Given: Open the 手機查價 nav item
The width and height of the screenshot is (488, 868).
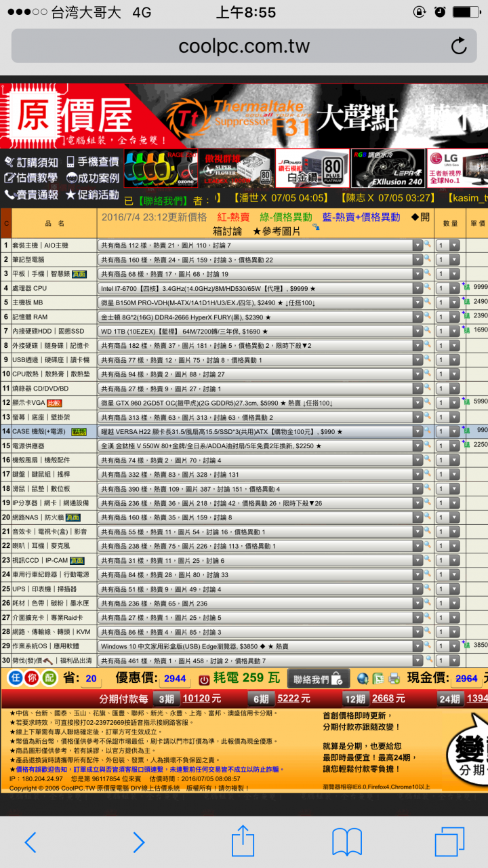Looking at the screenshot, I should pos(93,161).
